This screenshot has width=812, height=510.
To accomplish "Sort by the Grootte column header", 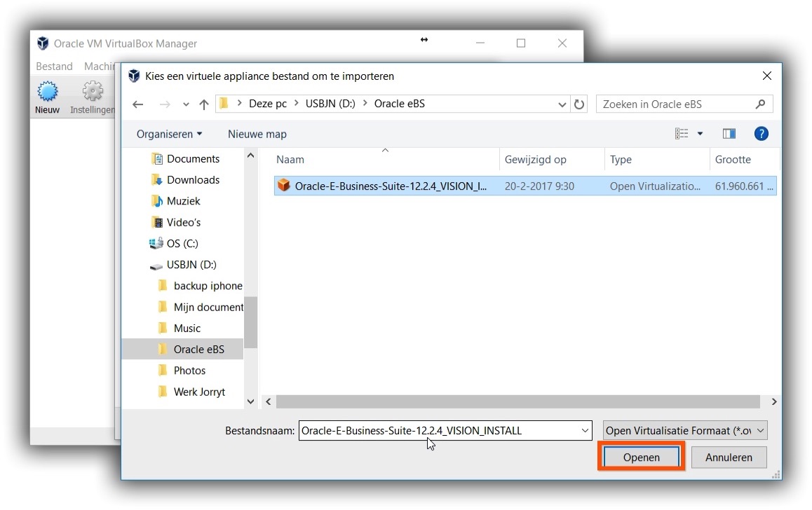I will [x=733, y=160].
